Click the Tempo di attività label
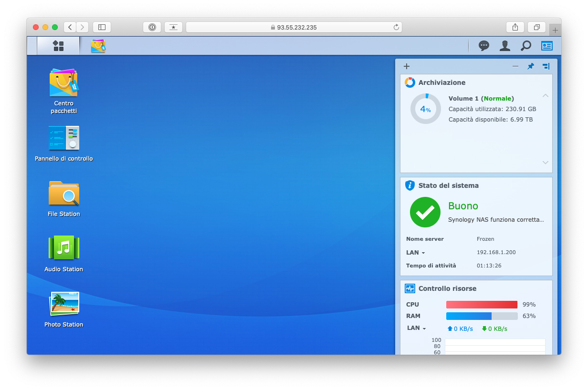The width and height of the screenshot is (588, 390). tap(431, 266)
